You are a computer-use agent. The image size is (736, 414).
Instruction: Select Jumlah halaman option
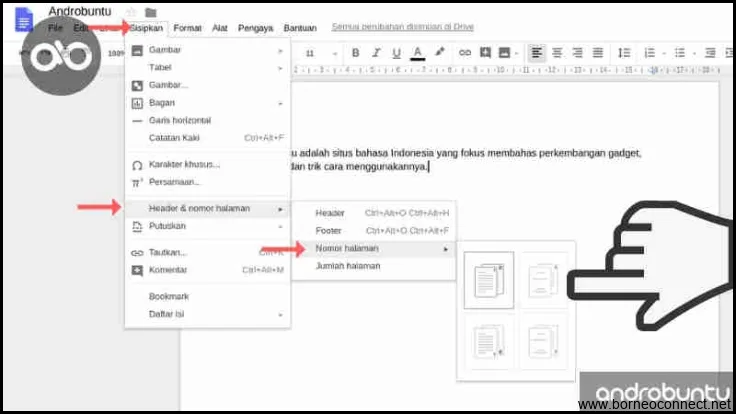(374, 266)
